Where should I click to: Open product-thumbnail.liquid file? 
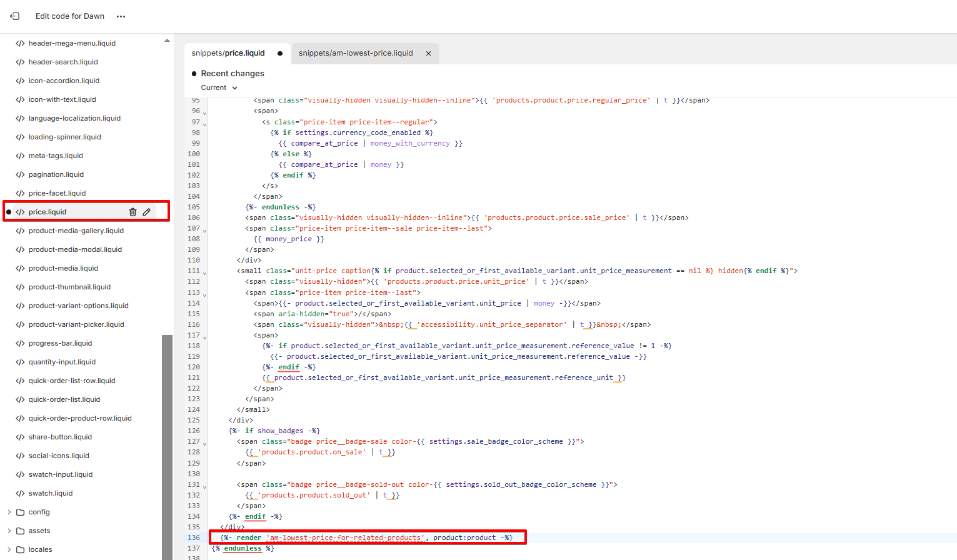[x=69, y=287]
